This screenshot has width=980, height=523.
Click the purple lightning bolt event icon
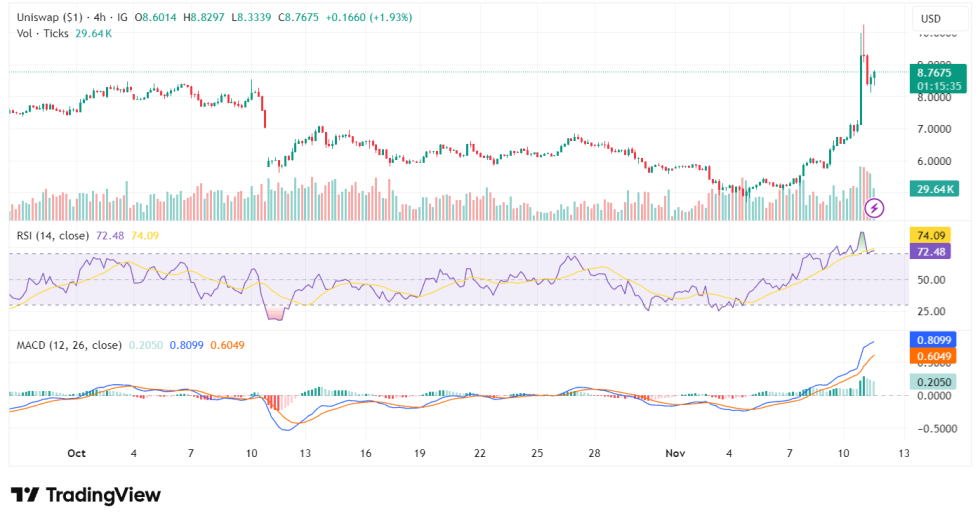pyautogui.click(x=875, y=208)
